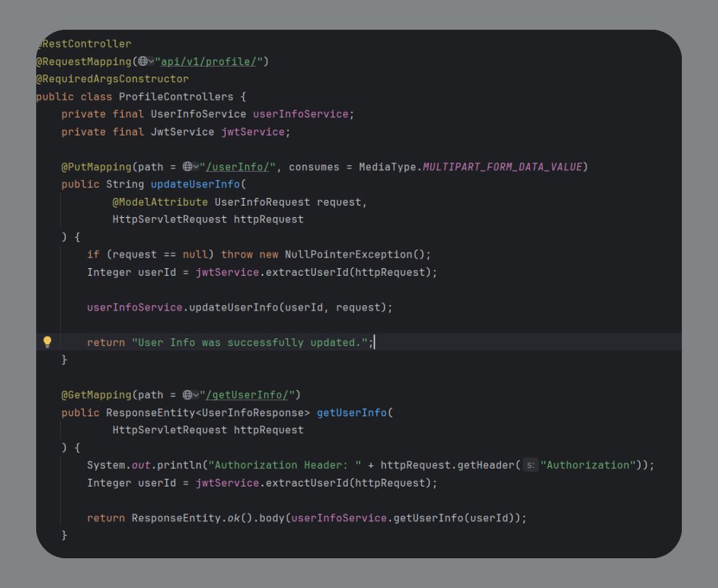Click the yellow lightbulb quick-fix icon
The height and width of the screenshot is (588, 718).
(x=47, y=342)
